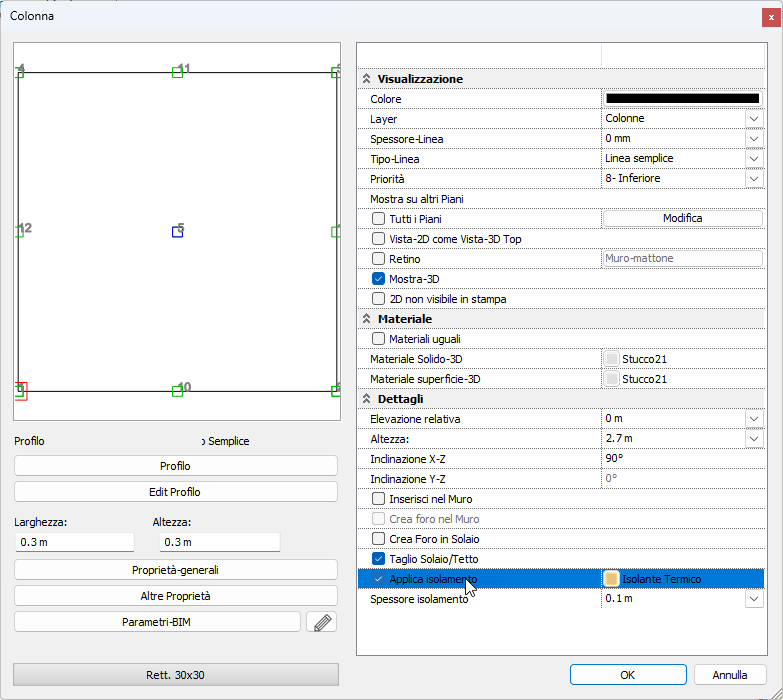
Task: Open the Priorità dropdown
Action: click(x=754, y=179)
